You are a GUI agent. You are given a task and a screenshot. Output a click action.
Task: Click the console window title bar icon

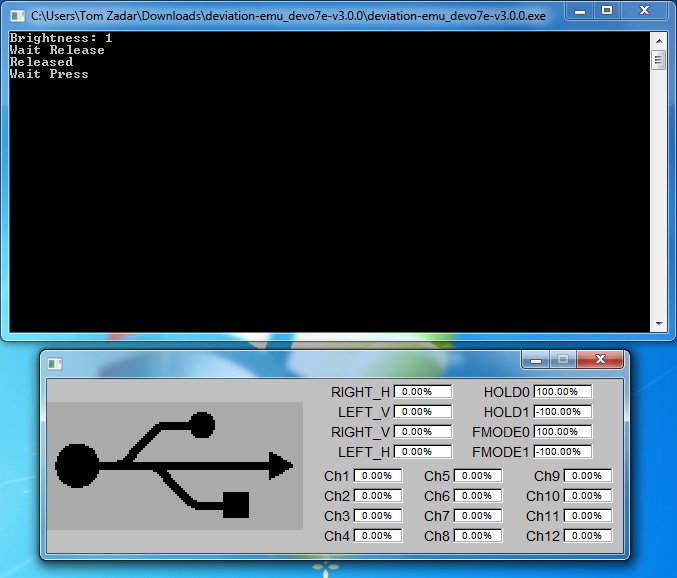tap(17, 16)
